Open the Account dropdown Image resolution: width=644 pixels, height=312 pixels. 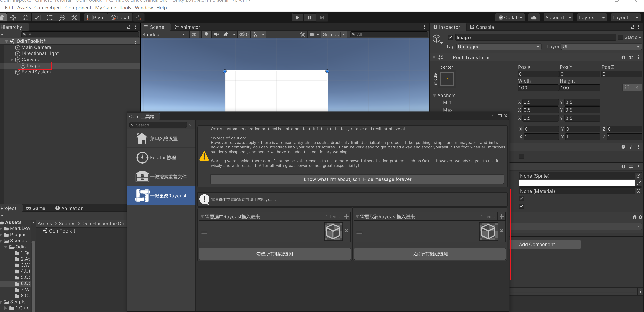(x=558, y=18)
